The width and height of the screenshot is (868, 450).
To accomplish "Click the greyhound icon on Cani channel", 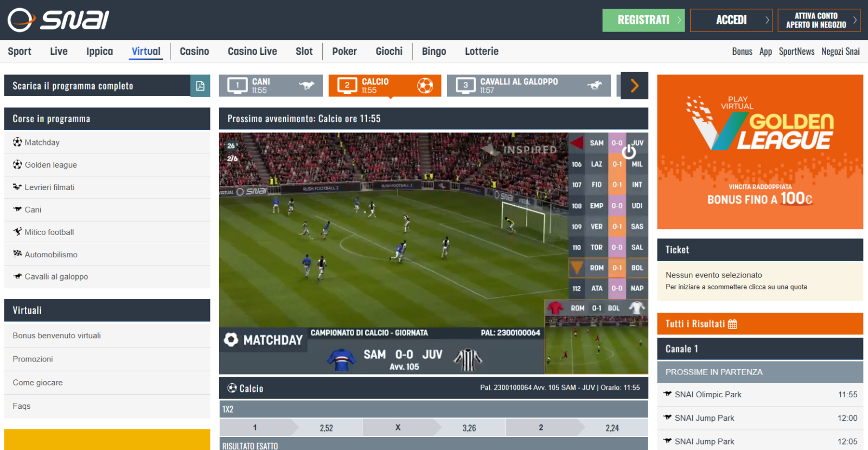I will [307, 85].
